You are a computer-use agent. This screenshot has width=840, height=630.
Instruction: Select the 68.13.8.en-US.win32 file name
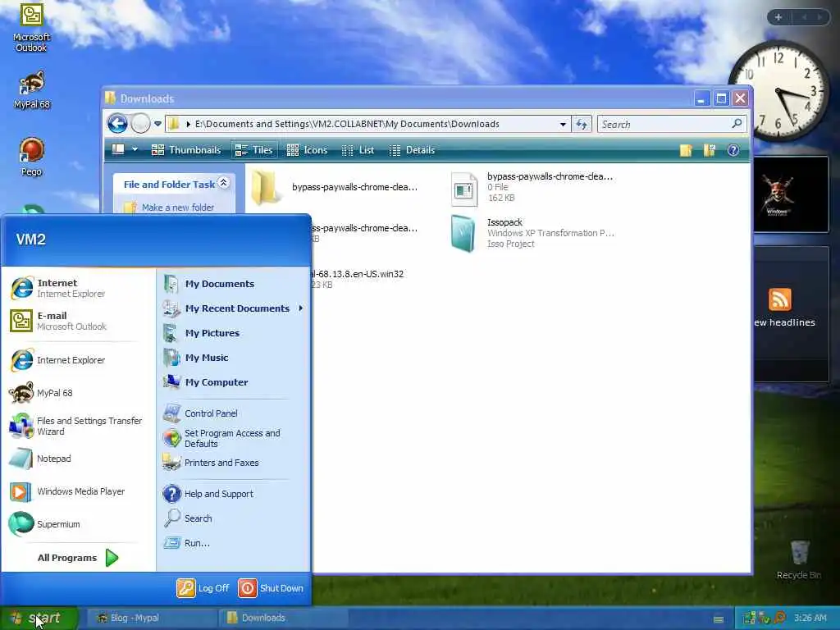(358, 274)
